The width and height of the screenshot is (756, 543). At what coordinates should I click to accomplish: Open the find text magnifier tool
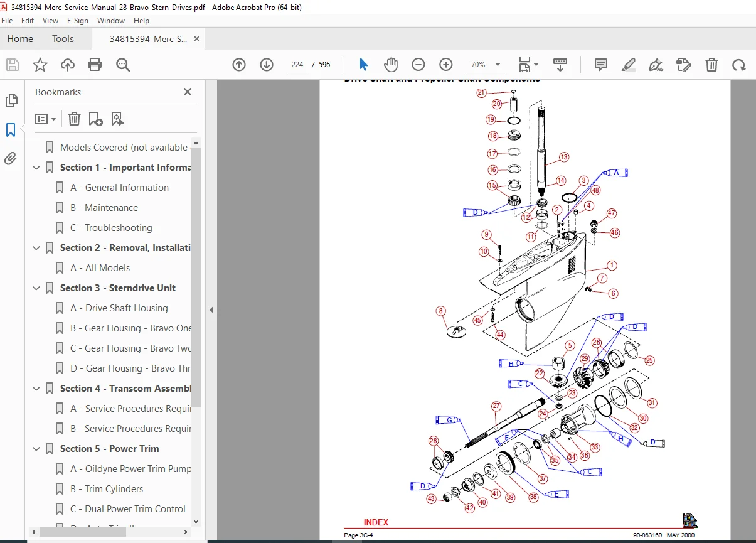[x=122, y=65]
